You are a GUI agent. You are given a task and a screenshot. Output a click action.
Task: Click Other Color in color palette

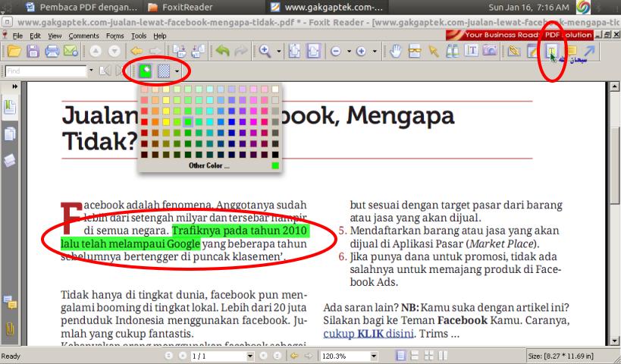(x=209, y=165)
